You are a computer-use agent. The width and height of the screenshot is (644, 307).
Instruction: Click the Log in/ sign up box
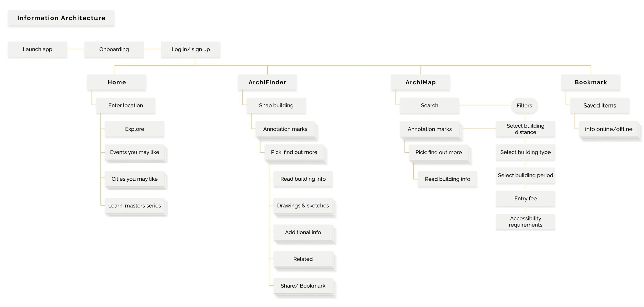coord(191,49)
